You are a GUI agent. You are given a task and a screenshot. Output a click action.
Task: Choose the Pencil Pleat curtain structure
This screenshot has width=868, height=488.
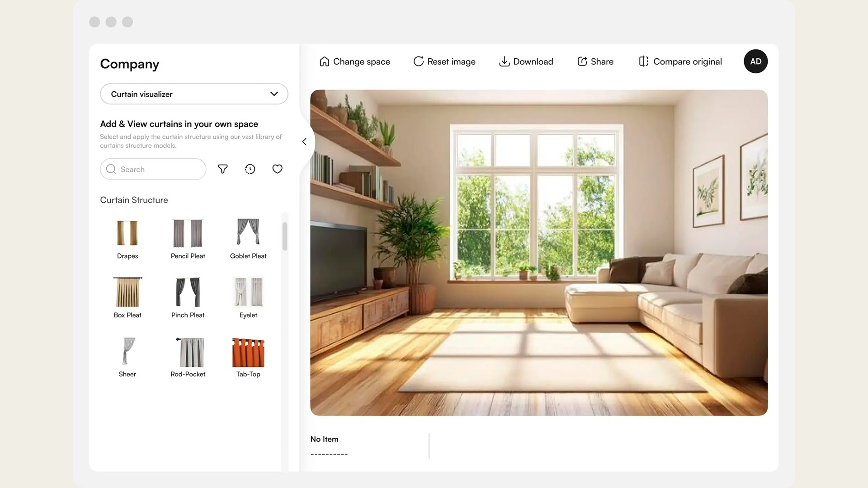188,233
